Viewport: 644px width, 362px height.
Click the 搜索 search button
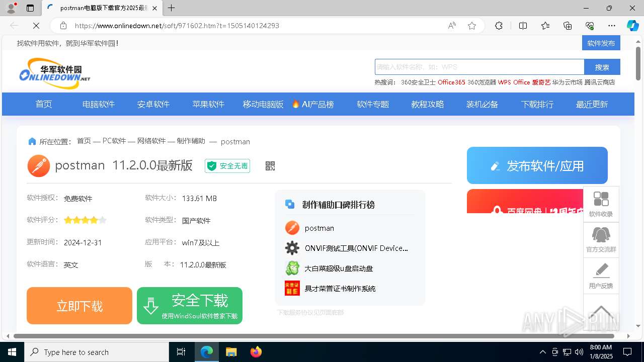click(x=602, y=67)
